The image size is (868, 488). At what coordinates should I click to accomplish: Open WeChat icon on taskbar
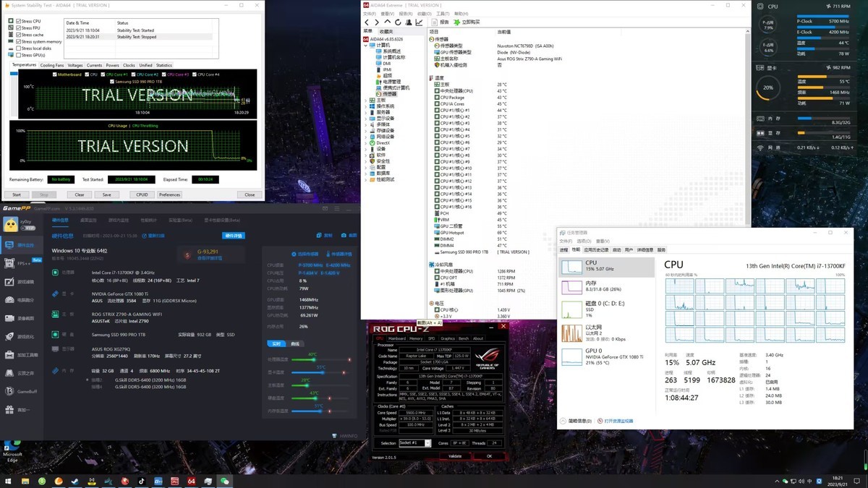click(225, 481)
